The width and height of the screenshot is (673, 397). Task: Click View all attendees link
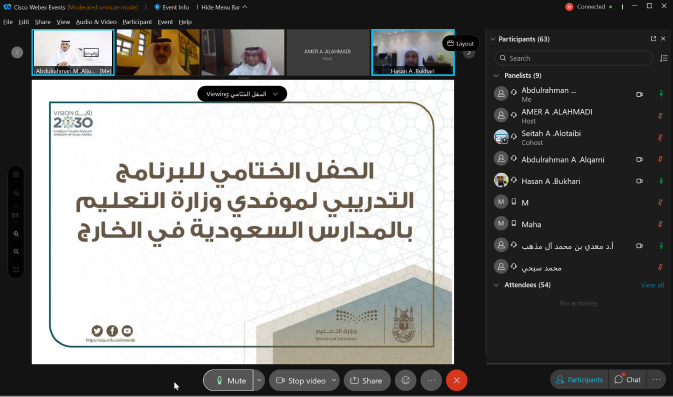[x=652, y=285]
